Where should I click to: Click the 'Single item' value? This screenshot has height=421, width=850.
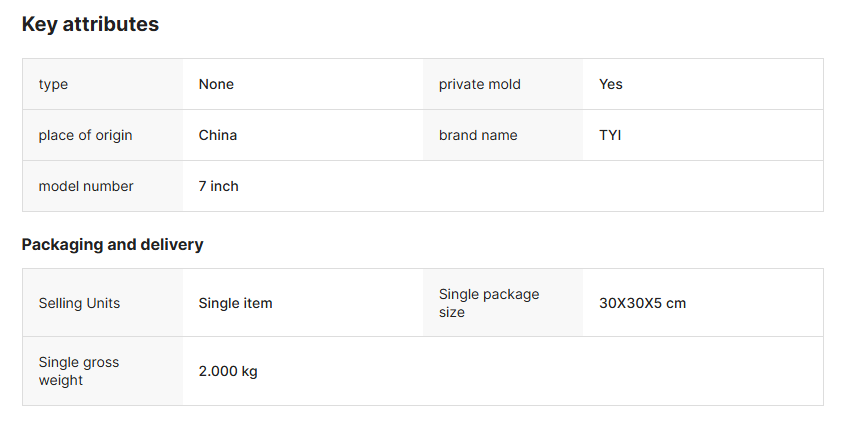click(235, 303)
